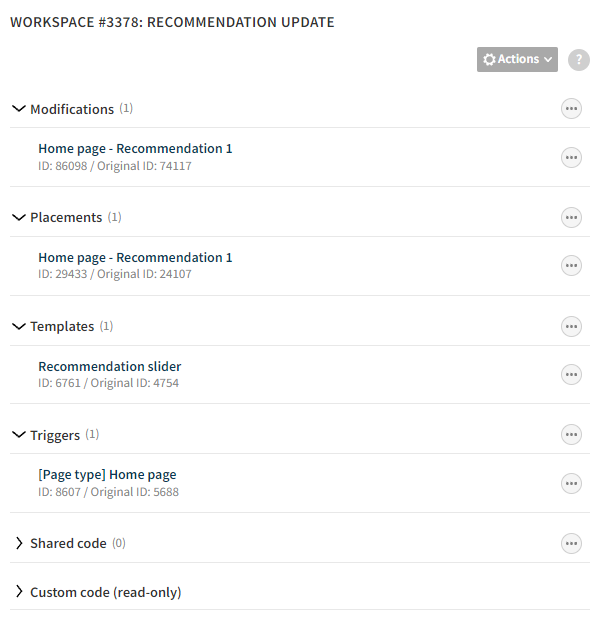The width and height of the screenshot is (600, 620).
Task: Open the [Page type] Home page trigger
Action: coord(107,475)
